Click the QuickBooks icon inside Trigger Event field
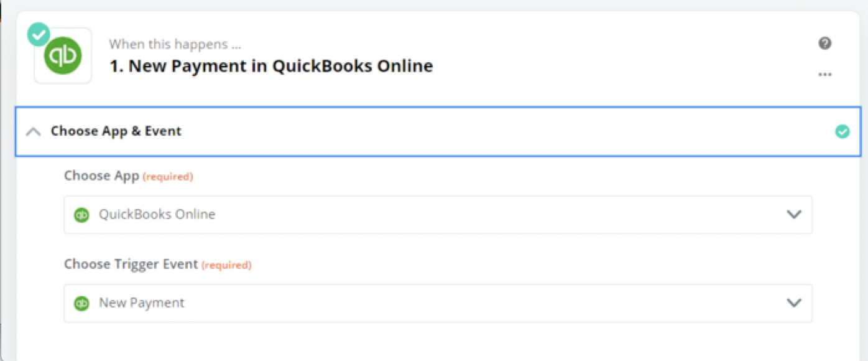Screen dimensions: 868x361 point(81,303)
